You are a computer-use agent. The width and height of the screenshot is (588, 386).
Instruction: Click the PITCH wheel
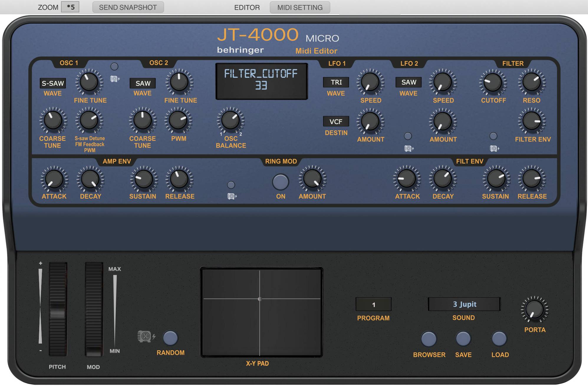[58, 309]
